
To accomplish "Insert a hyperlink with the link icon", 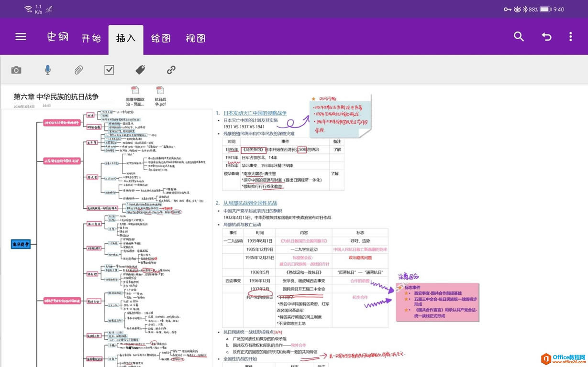I will [x=171, y=70].
